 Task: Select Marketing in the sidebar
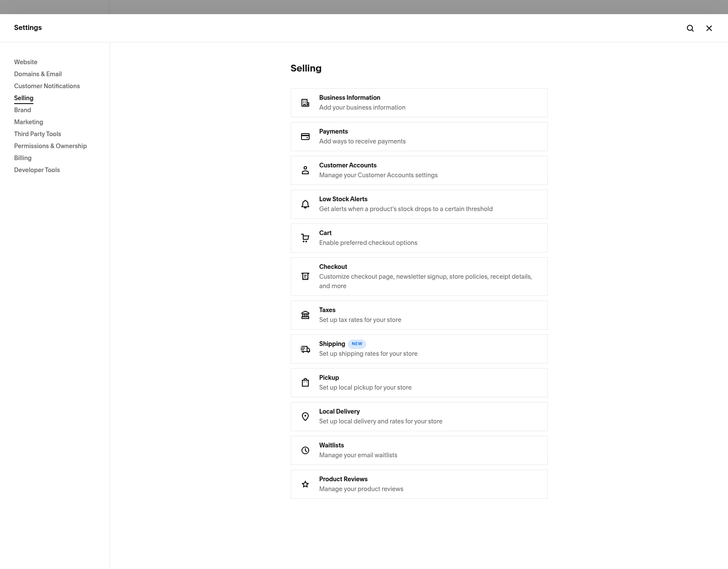point(28,122)
